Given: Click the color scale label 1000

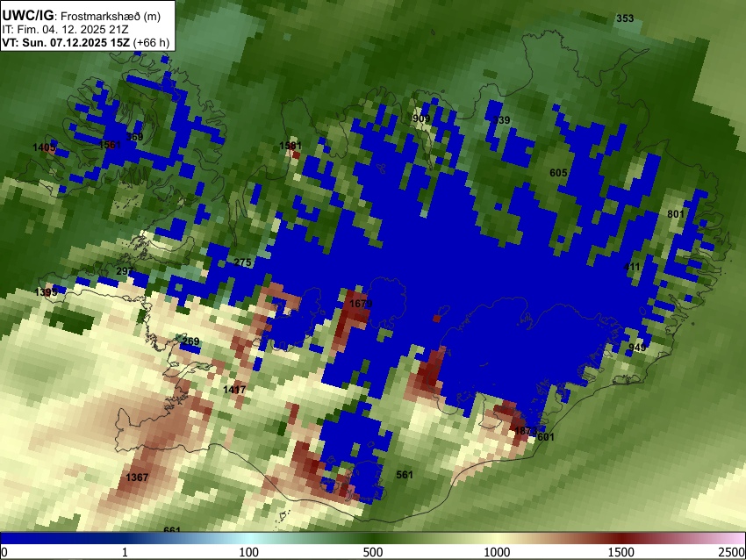Looking at the screenshot, I should pyautogui.click(x=497, y=552).
